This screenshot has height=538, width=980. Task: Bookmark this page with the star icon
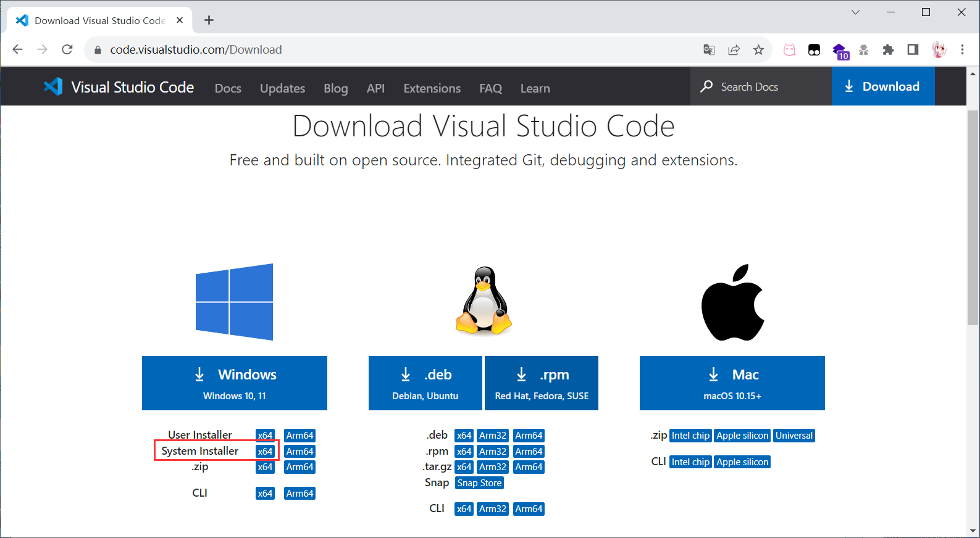[x=758, y=50]
